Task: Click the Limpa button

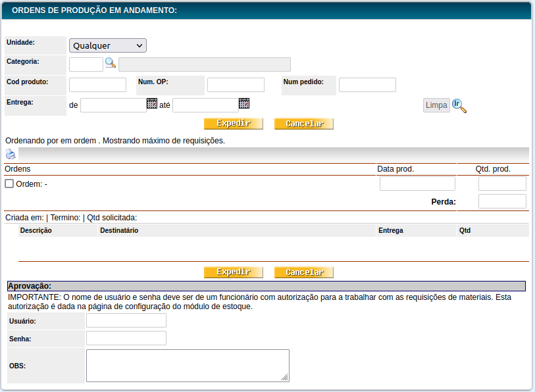Action: point(436,105)
